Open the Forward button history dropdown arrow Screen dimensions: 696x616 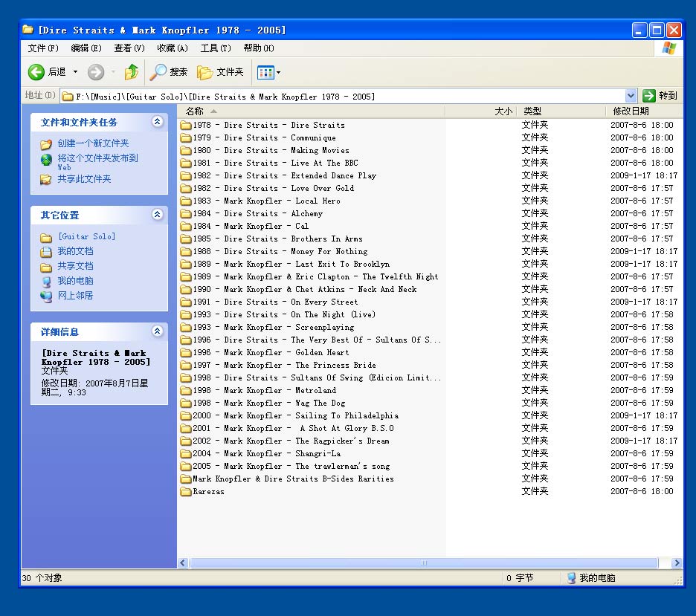tap(113, 72)
